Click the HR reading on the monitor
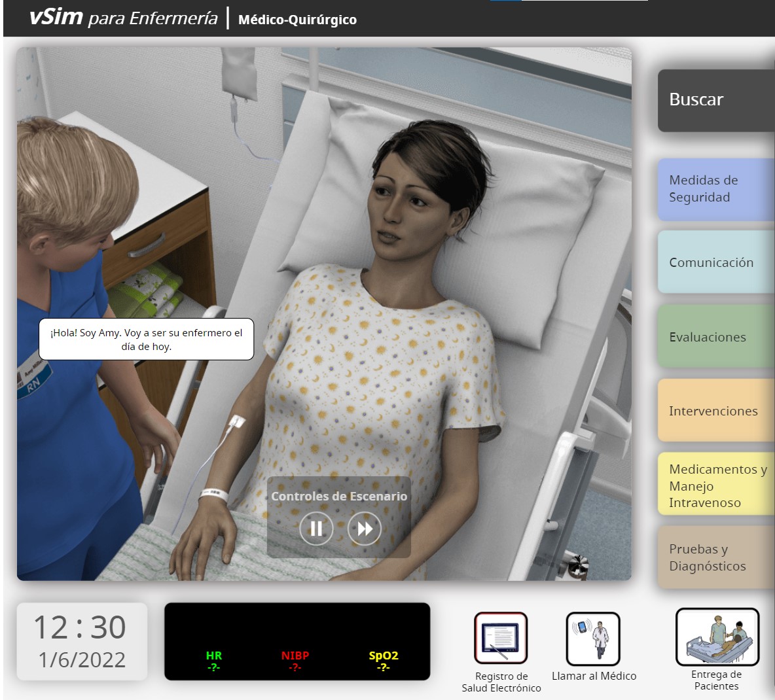775x700 pixels. click(x=213, y=661)
